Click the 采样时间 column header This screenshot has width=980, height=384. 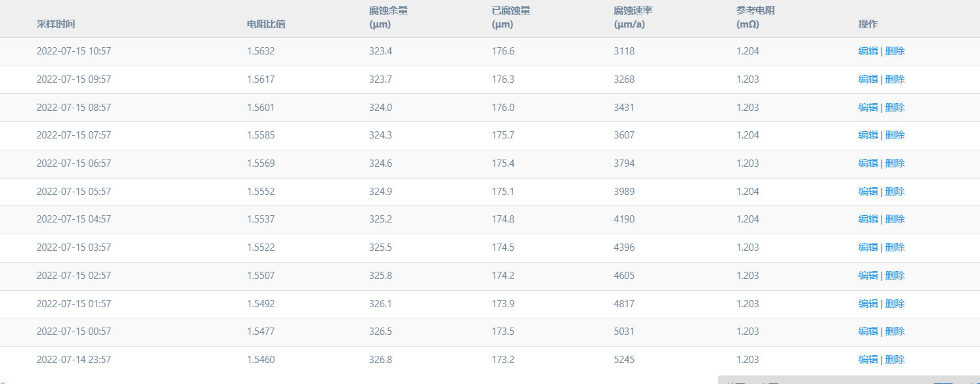56,24
